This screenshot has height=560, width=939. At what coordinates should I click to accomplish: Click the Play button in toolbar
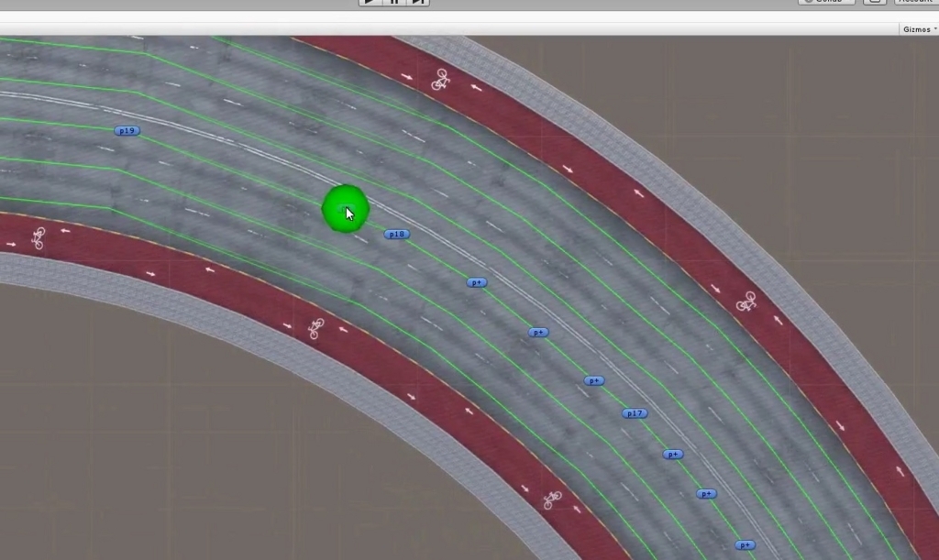point(370,3)
